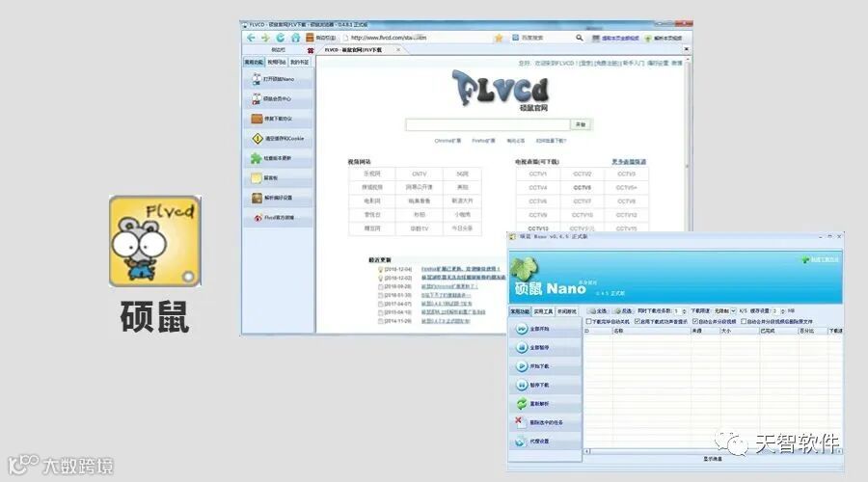The height and width of the screenshot is (482, 868).
Task: Open the CCTV5 channel link
Action: [582, 188]
